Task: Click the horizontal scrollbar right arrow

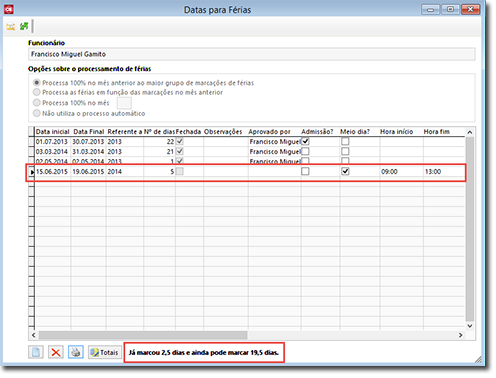Action: (x=460, y=335)
